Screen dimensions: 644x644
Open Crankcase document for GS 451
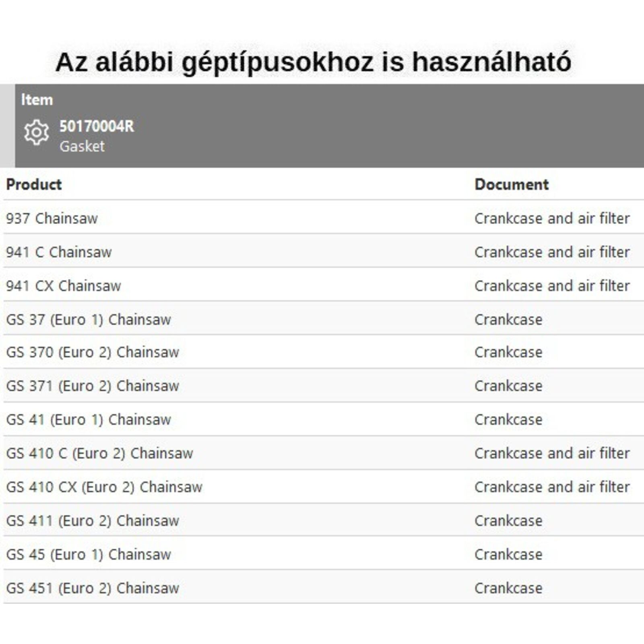(x=508, y=588)
